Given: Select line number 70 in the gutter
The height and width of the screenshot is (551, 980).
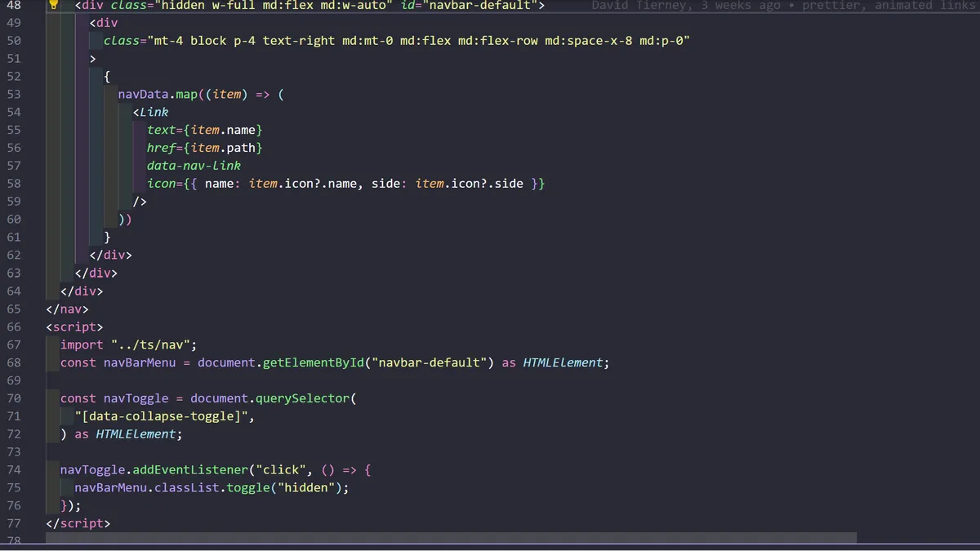Looking at the screenshot, I should 14,398.
